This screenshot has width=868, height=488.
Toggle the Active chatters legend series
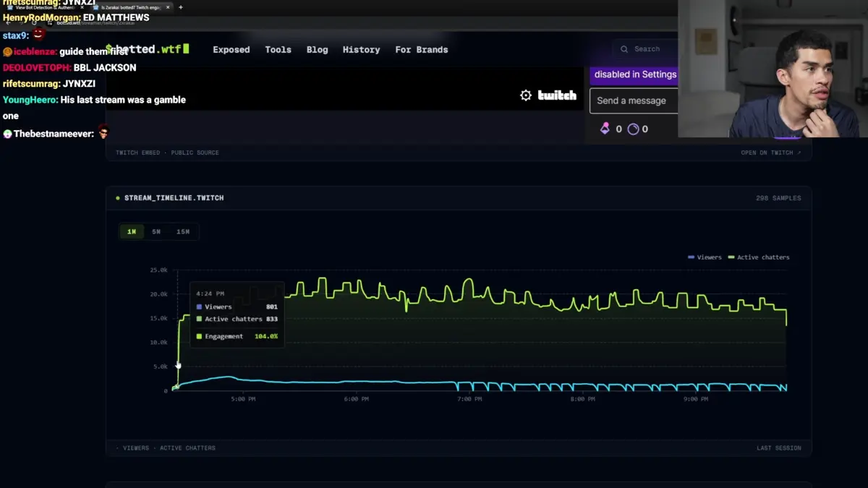pyautogui.click(x=759, y=257)
